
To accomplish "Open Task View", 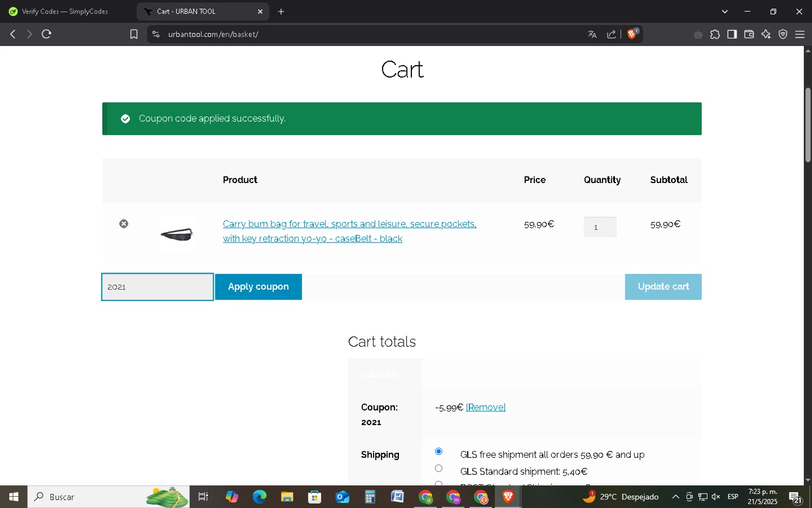I will [x=204, y=497].
